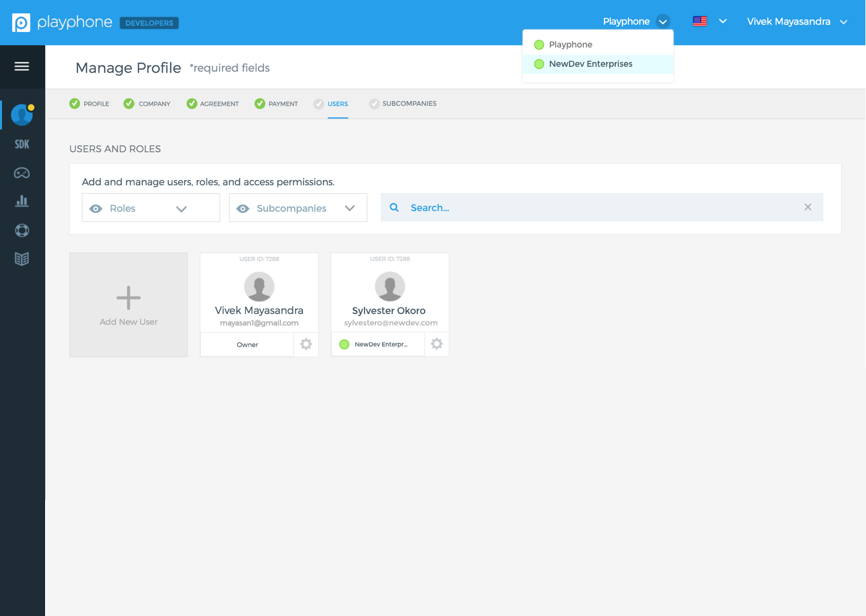Open settings gear for Sylvester Okoro card
This screenshot has height=616, width=866.
coord(437,343)
